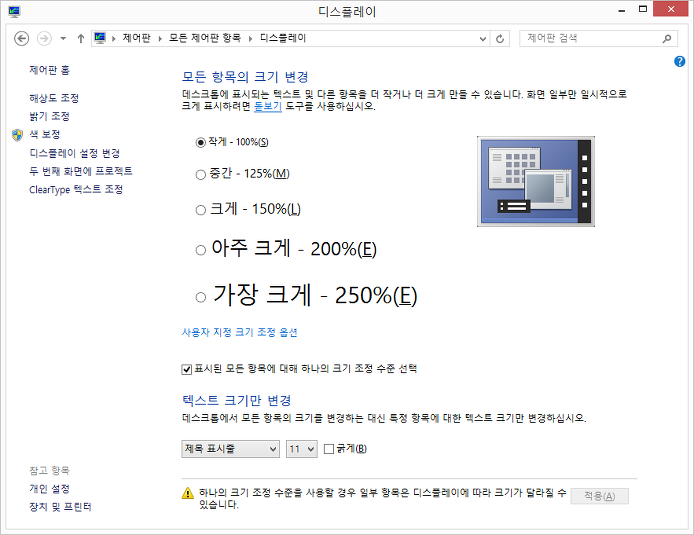Open 밝기 조정 link
This screenshot has height=535, width=694.
point(50,116)
